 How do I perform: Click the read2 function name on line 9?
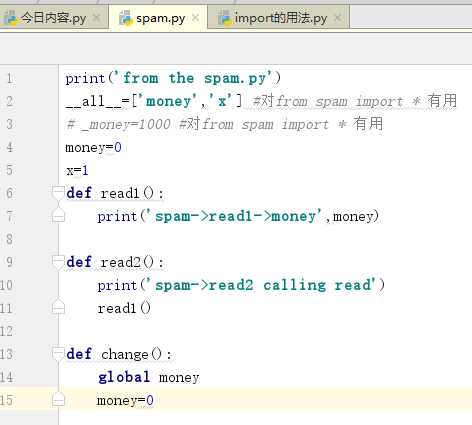point(120,262)
